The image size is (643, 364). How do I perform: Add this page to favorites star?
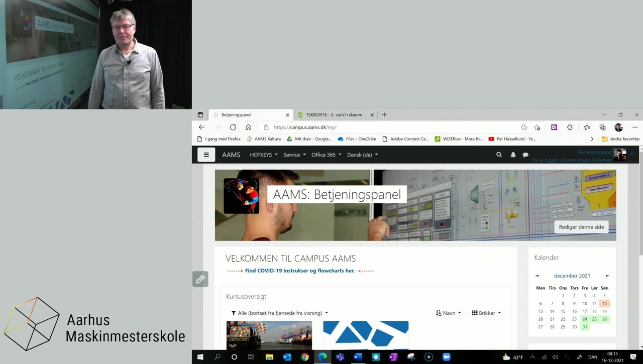click(537, 128)
